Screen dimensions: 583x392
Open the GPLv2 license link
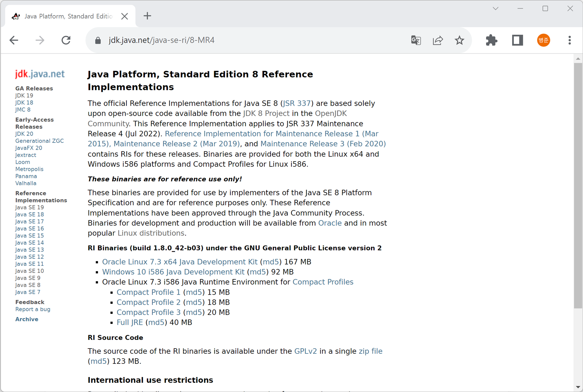point(305,351)
